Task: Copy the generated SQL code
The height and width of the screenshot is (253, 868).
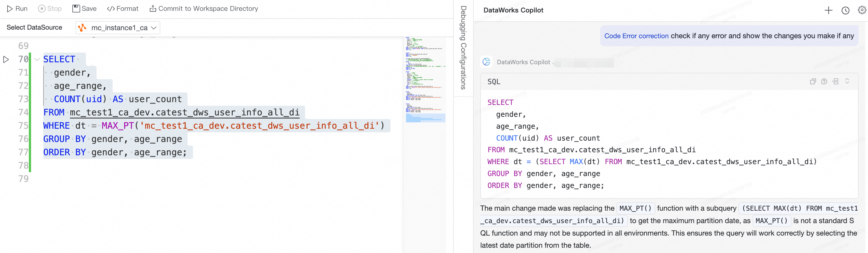Action: point(813,81)
